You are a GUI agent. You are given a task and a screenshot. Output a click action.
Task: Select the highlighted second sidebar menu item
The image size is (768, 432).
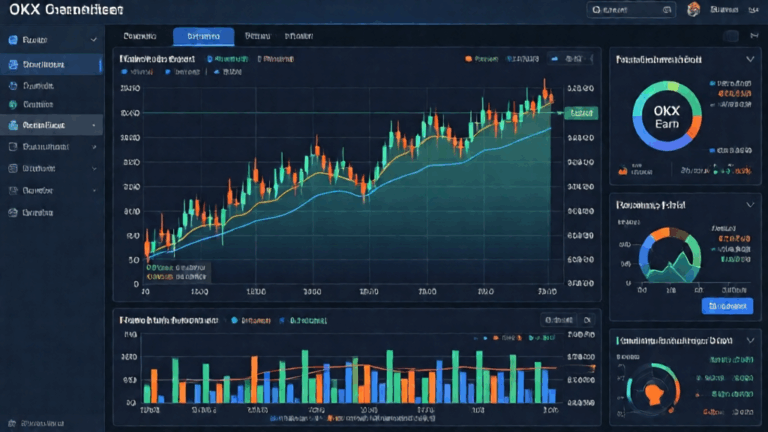pos(51,64)
